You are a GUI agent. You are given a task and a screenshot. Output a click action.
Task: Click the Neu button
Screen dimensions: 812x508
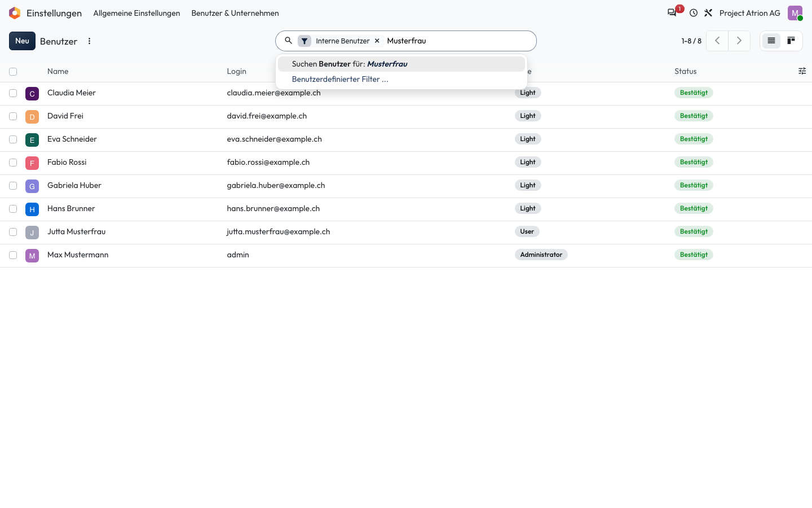point(22,41)
